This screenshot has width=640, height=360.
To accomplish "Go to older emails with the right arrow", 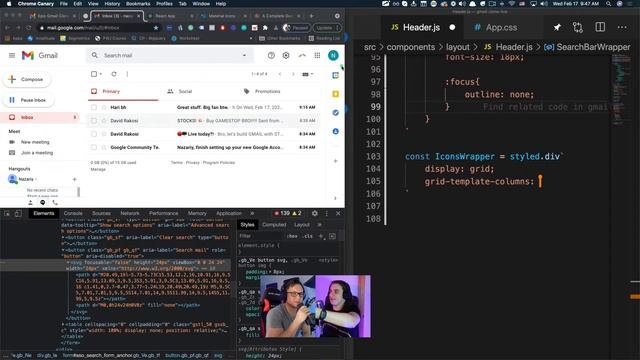I will tap(293, 74).
